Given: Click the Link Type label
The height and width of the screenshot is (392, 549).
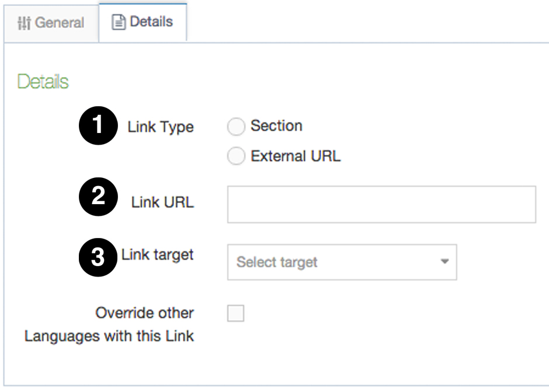Looking at the screenshot, I should point(161,127).
